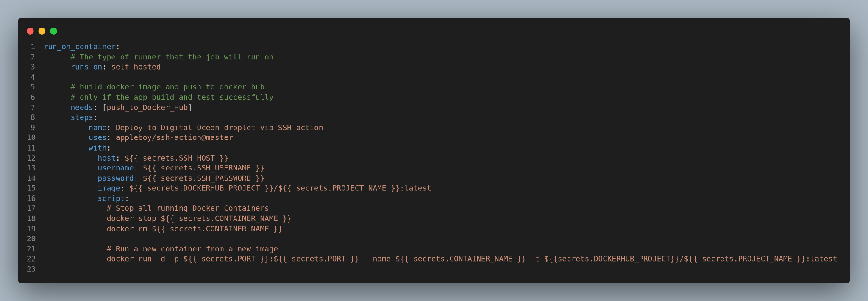Click the runs-on key
The height and width of the screenshot is (301, 868).
[86, 67]
